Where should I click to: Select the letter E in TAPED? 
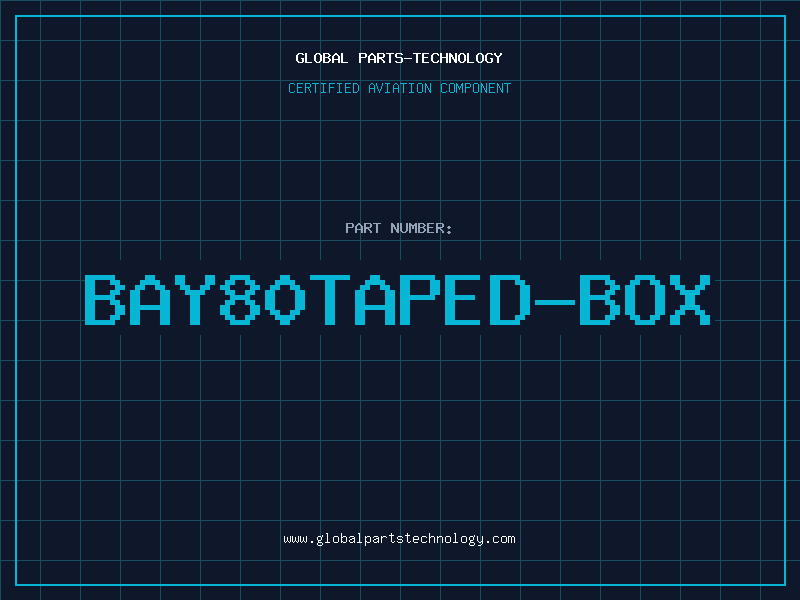tap(463, 299)
